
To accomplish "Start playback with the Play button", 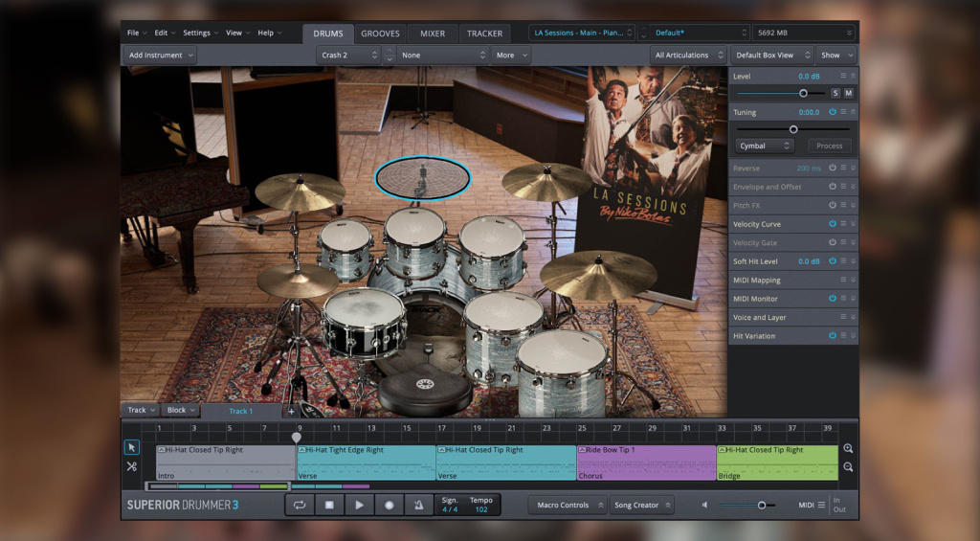I will coord(360,505).
